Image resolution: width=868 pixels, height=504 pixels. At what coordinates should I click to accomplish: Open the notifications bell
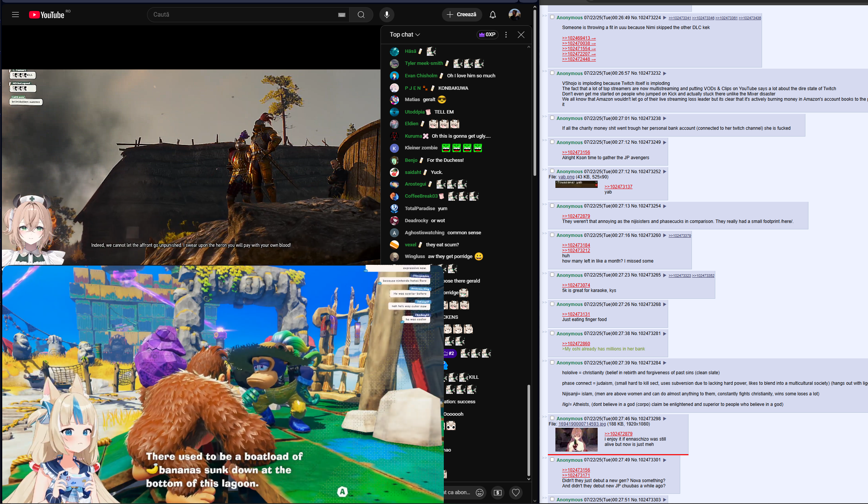click(x=493, y=15)
